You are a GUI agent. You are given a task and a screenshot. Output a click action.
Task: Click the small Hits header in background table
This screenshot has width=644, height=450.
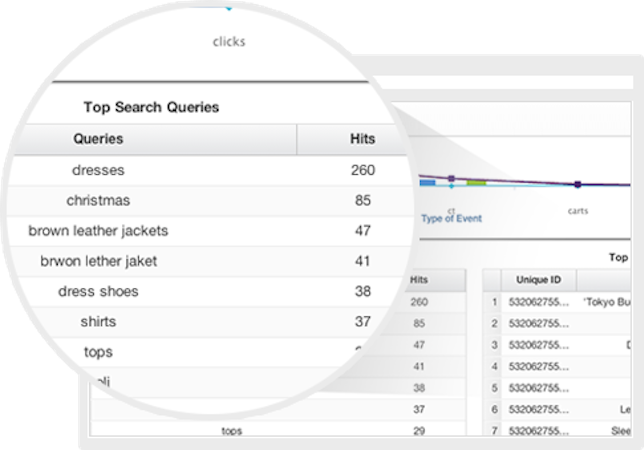419,280
